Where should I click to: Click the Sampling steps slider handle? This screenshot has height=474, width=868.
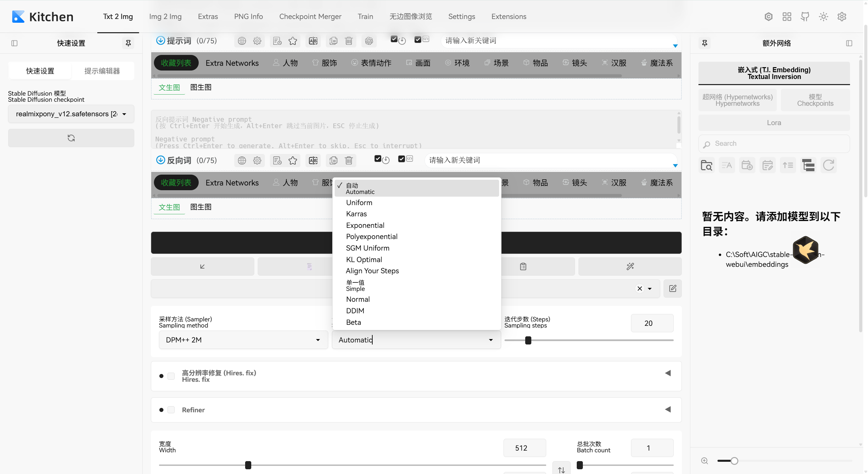528,340
